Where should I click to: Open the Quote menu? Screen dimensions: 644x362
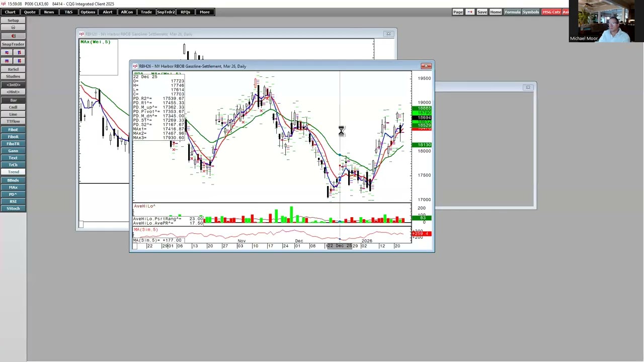point(30,12)
